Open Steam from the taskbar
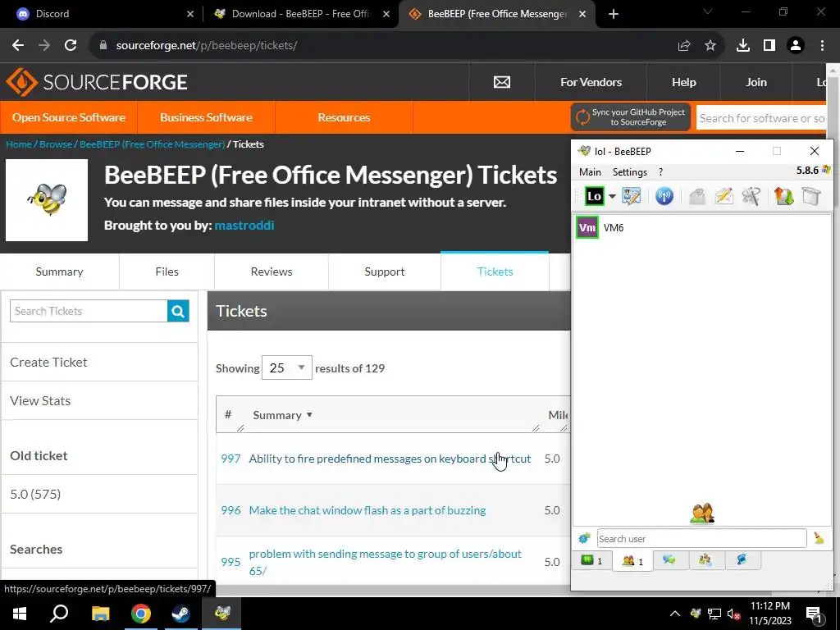 point(181,614)
